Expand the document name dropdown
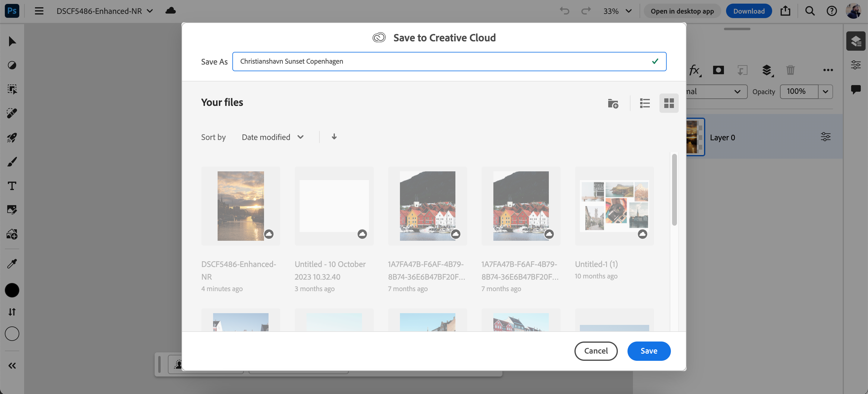The image size is (868, 394). [x=150, y=11]
